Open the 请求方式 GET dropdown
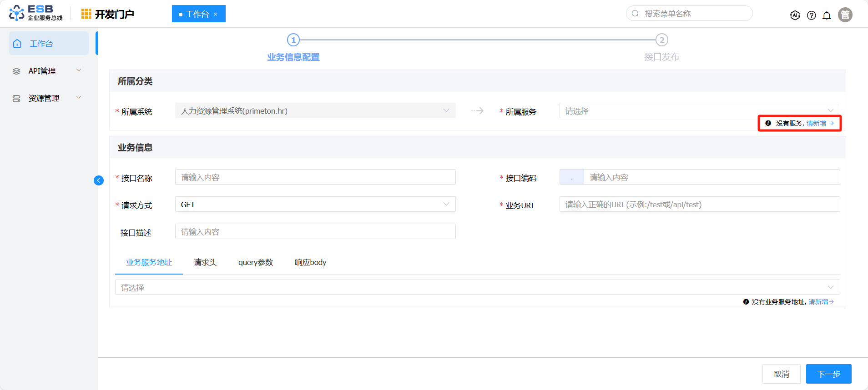The width and height of the screenshot is (868, 390). click(x=315, y=205)
